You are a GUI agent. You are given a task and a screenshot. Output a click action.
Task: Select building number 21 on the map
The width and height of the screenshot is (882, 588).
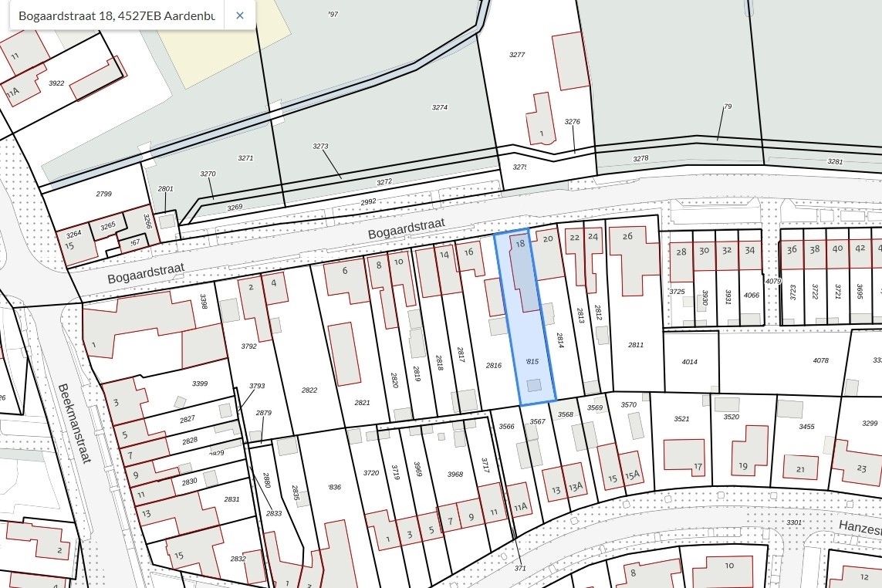pos(800,469)
